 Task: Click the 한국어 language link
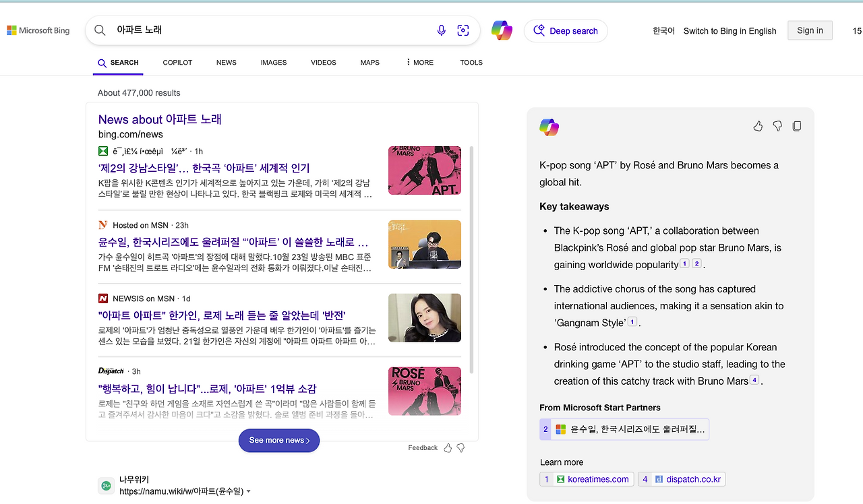pos(663,31)
